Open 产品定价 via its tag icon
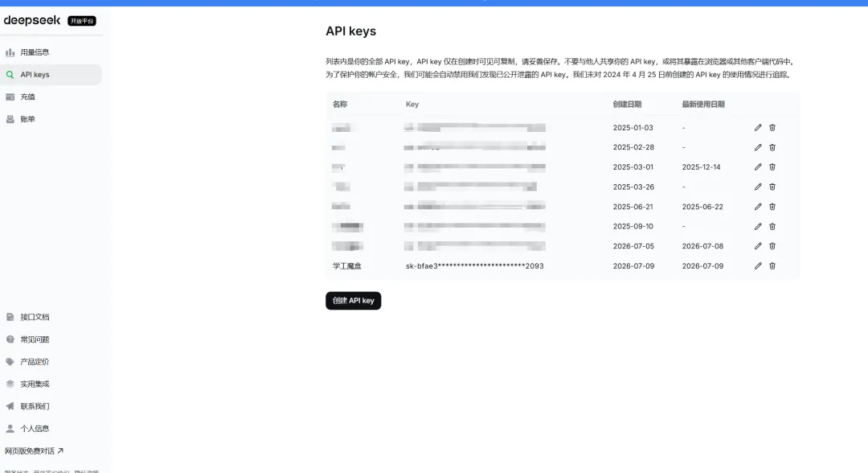 [10, 362]
